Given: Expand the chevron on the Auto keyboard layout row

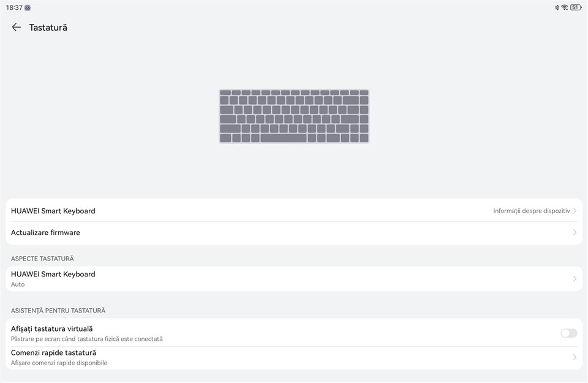Looking at the screenshot, I should (575, 279).
